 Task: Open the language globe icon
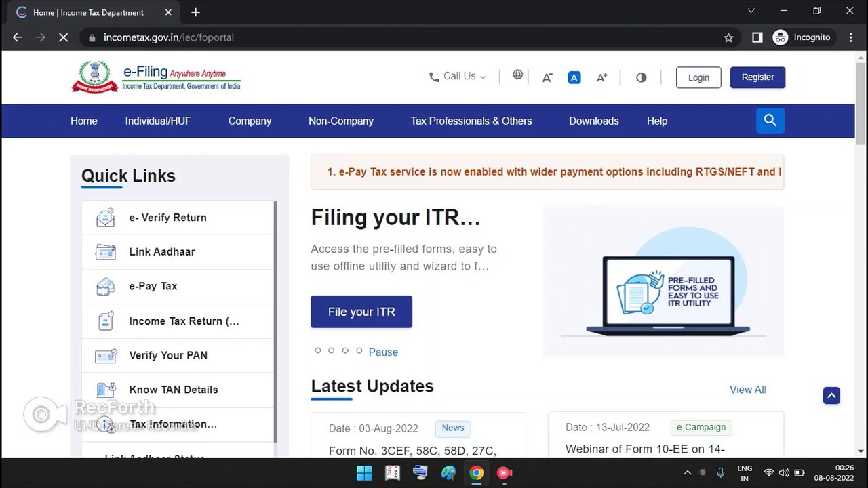[x=518, y=75]
